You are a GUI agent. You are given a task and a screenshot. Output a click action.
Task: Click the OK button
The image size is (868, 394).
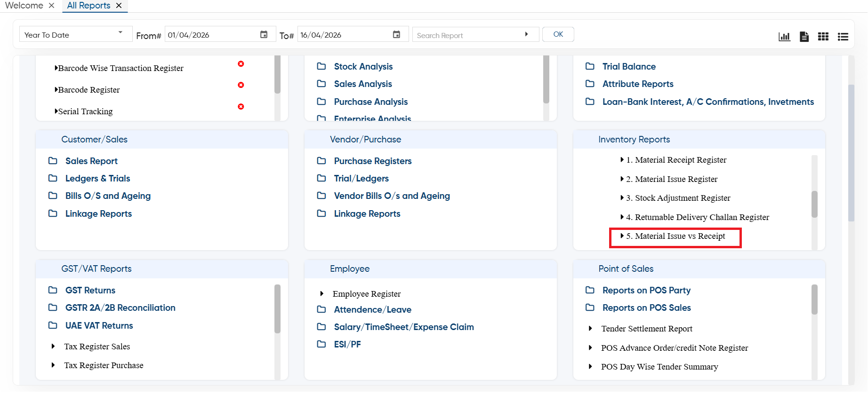558,34
